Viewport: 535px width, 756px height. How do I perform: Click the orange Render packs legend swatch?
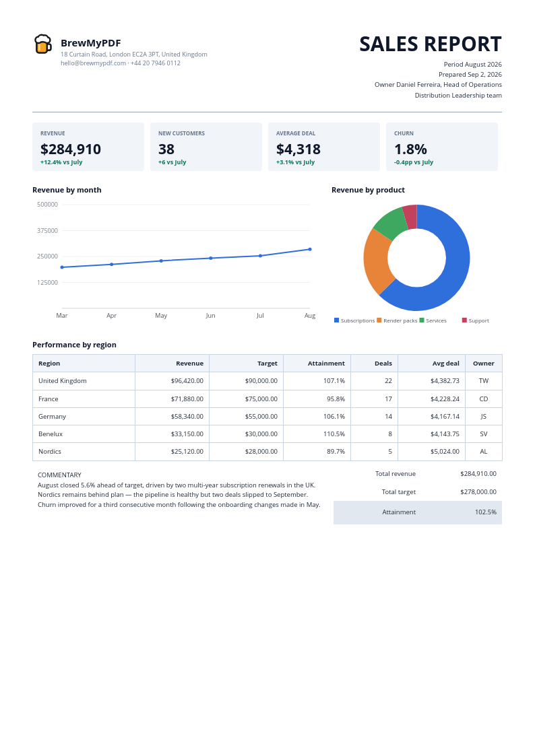(379, 320)
